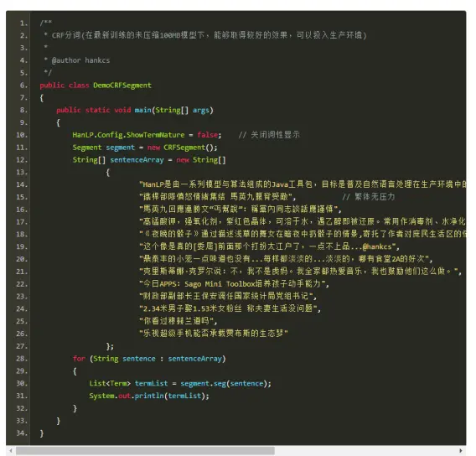This screenshot has height=456, width=476.
Task: Click 'termList' variable on line 30
Action: [151, 383]
